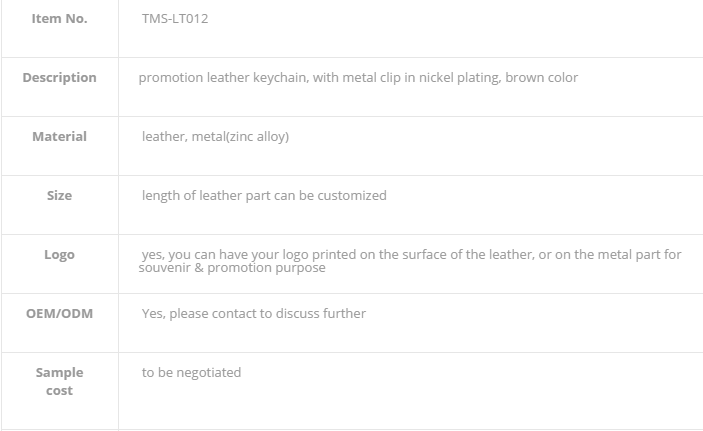
Task: Click the Sample cost row label
Action: [x=59, y=381]
